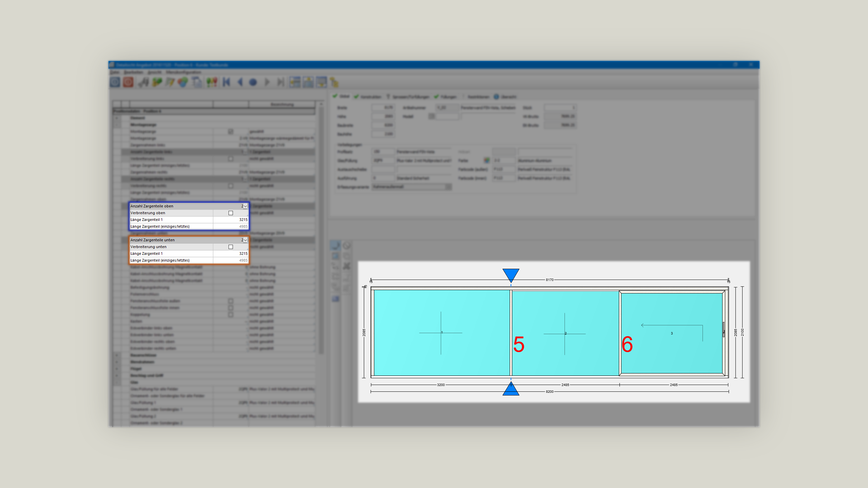Switch to the Global tab
This screenshot has height=488, width=868.
tap(341, 96)
